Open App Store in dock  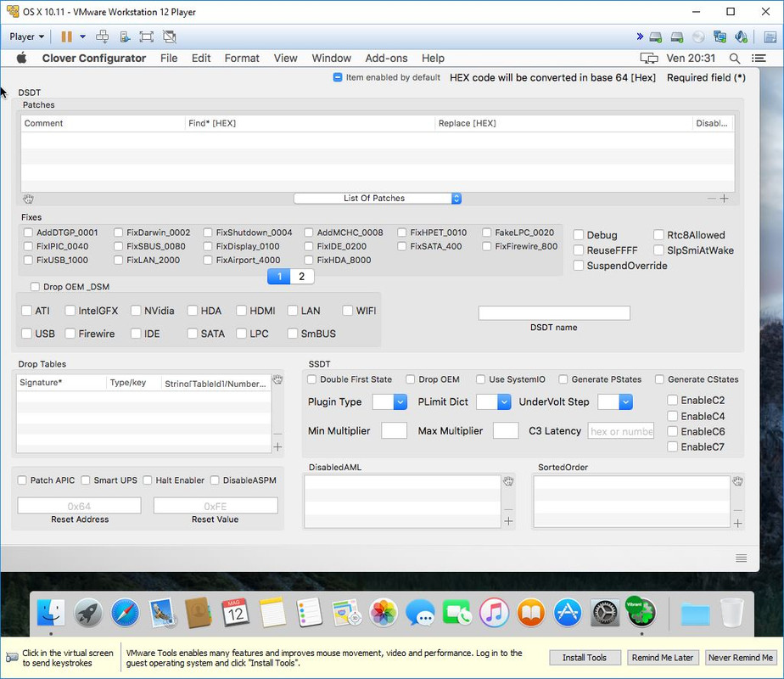click(x=568, y=613)
